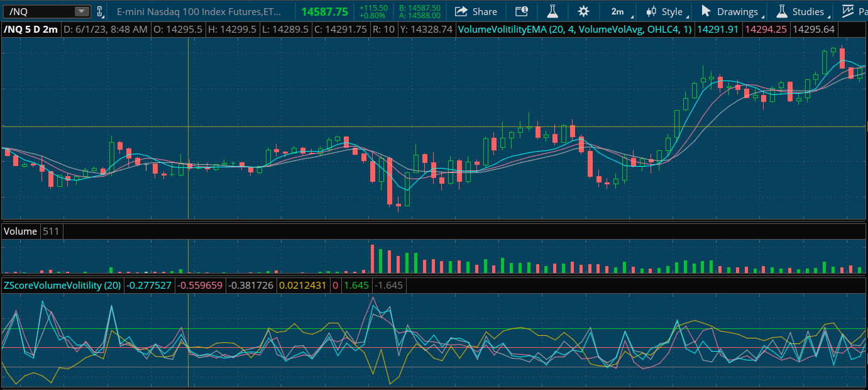Click the +0.80% percent change value

[372, 15]
